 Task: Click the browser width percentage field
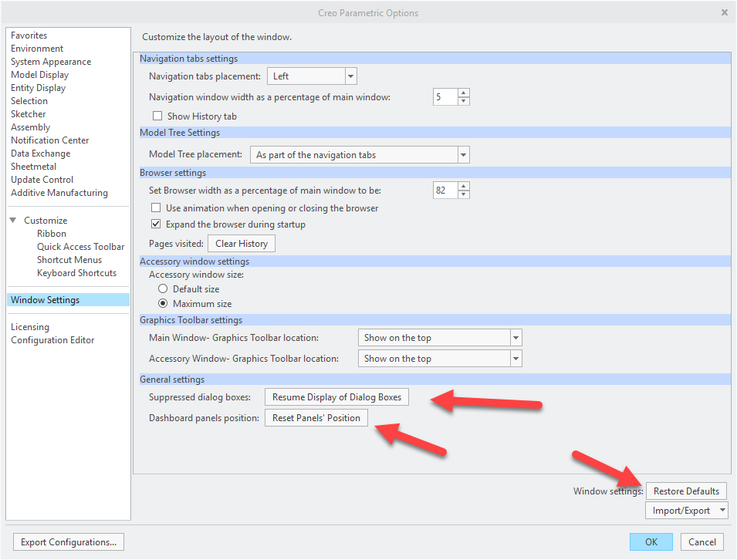tap(445, 191)
